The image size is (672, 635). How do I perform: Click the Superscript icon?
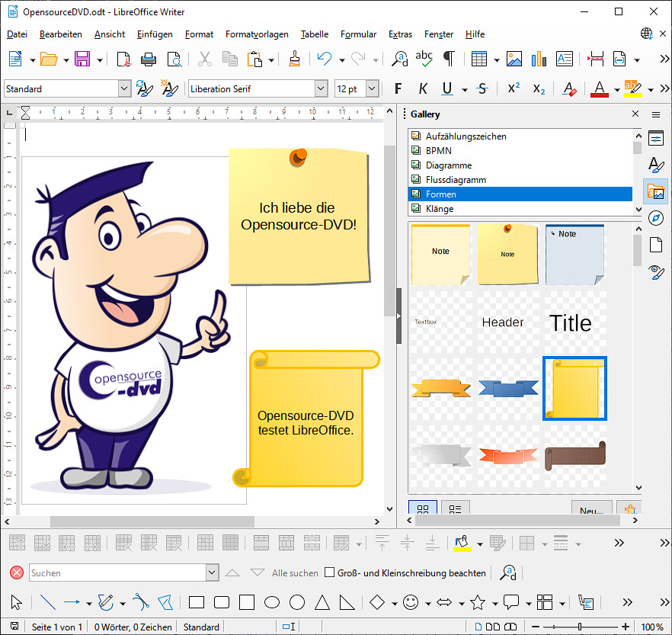(514, 88)
